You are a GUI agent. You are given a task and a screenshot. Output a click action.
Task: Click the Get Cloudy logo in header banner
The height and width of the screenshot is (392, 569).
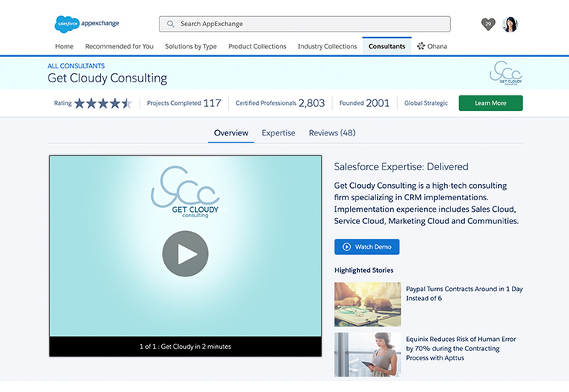click(x=506, y=73)
